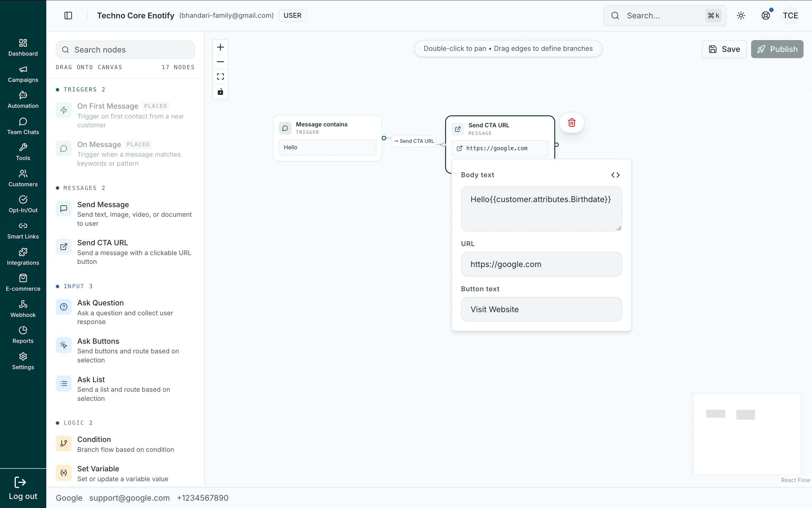Image resolution: width=812 pixels, height=508 pixels.
Task: Pick the Send CTA URL palette node
Action: coord(125,252)
